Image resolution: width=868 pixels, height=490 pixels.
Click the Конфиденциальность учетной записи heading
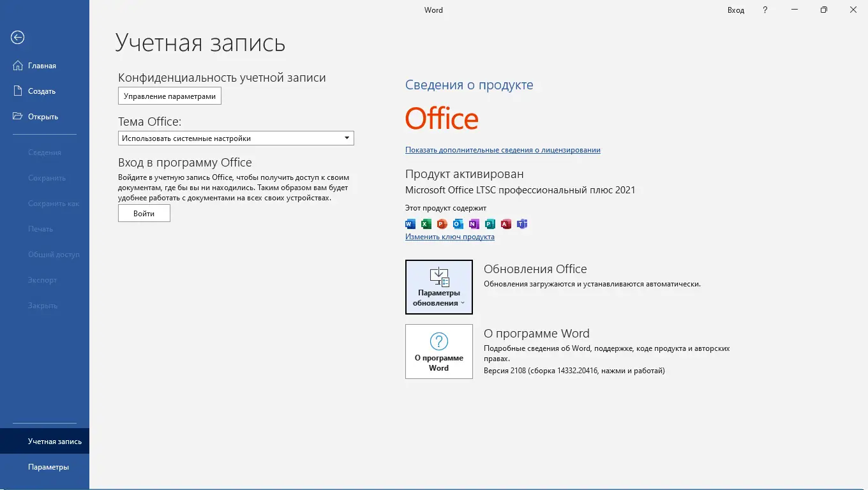(222, 78)
